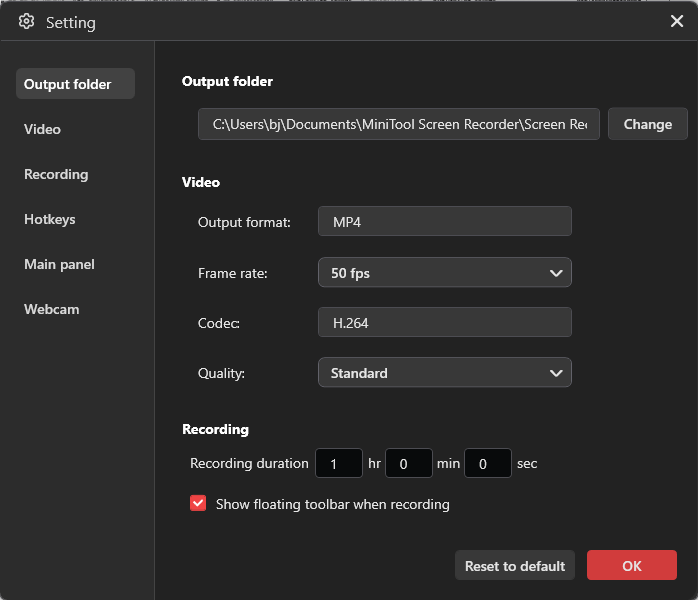The height and width of the screenshot is (600, 698).
Task: Click the recording duration minutes field
Action: click(408, 463)
